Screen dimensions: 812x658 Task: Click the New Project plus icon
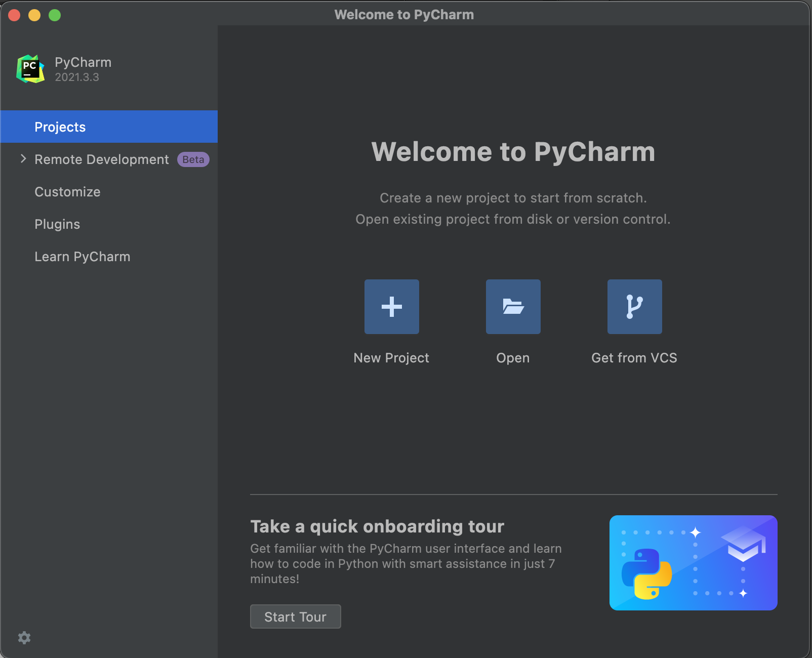point(392,307)
